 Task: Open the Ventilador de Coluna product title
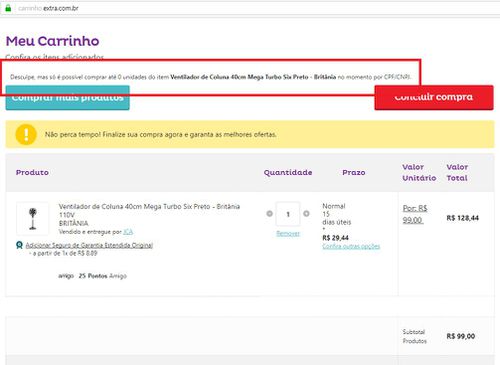[149, 206]
